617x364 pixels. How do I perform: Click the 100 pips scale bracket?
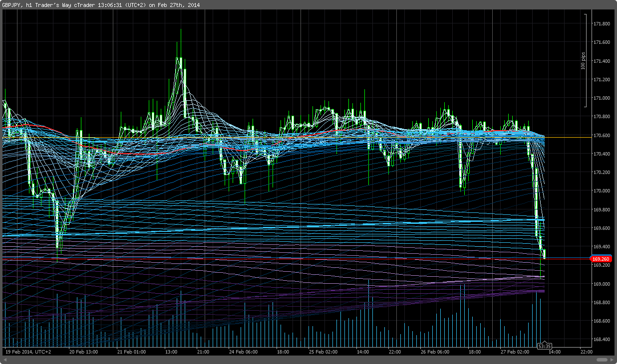585,60
